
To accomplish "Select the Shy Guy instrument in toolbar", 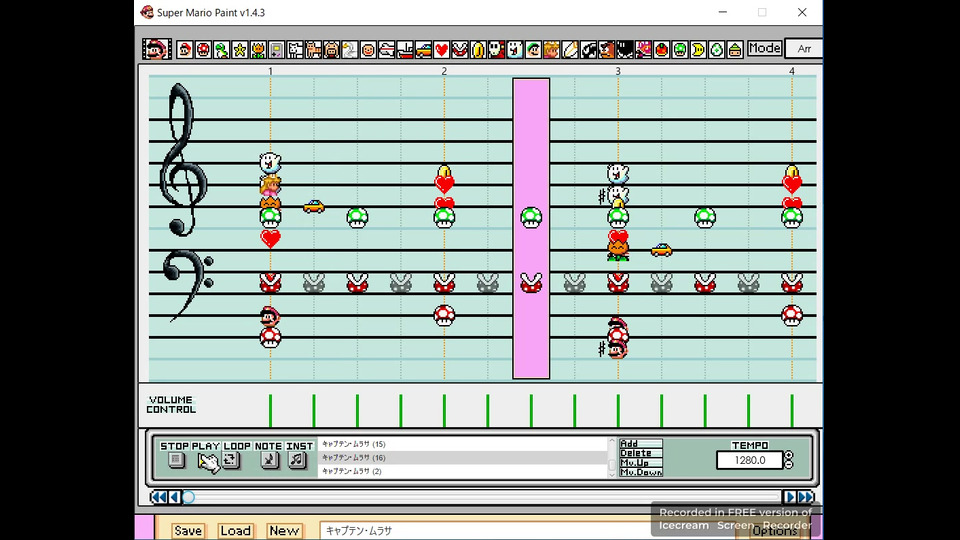I will coord(497,50).
